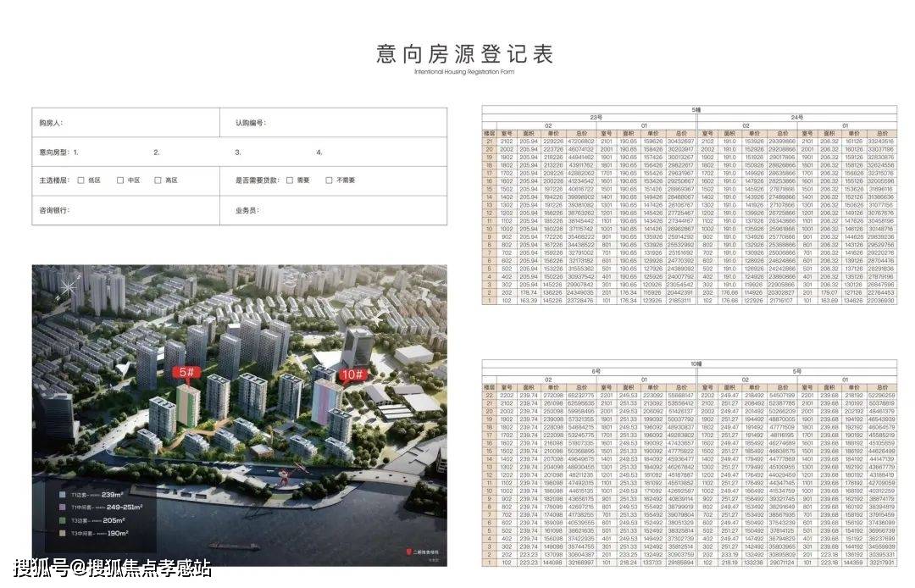Click the blue T1边套 legend swatch

point(62,495)
